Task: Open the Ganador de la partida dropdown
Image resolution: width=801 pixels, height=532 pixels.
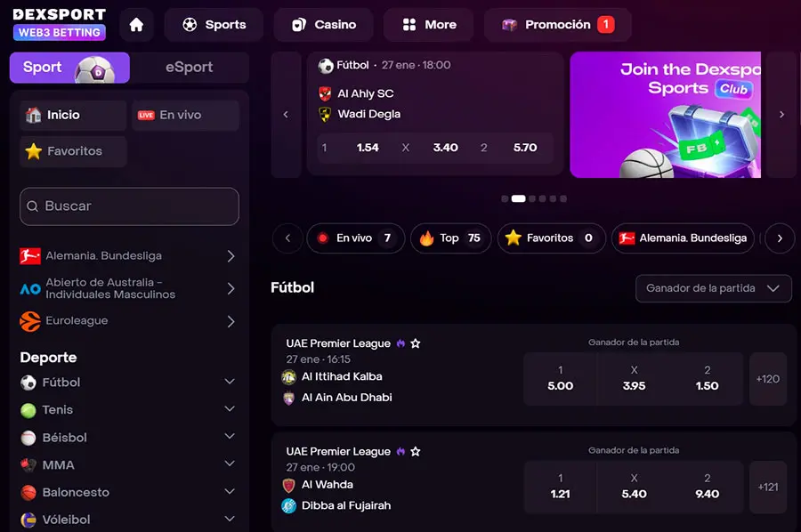Action: tap(713, 288)
